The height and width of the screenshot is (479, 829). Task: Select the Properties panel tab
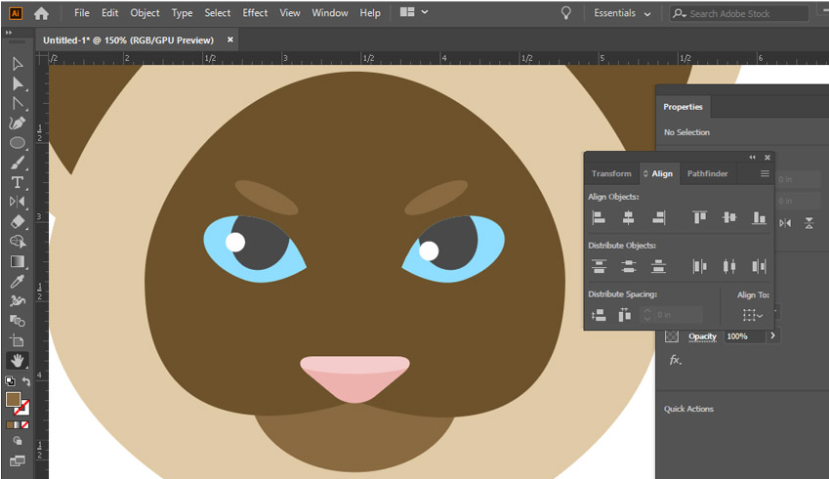[x=683, y=107]
